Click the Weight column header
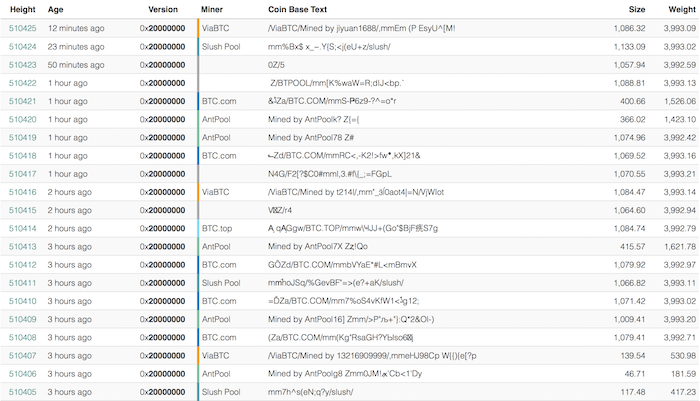700x401 pixels. [682, 9]
